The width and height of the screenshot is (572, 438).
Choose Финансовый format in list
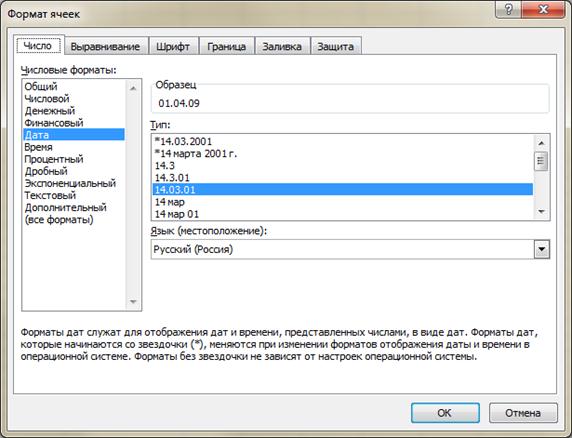(73, 123)
